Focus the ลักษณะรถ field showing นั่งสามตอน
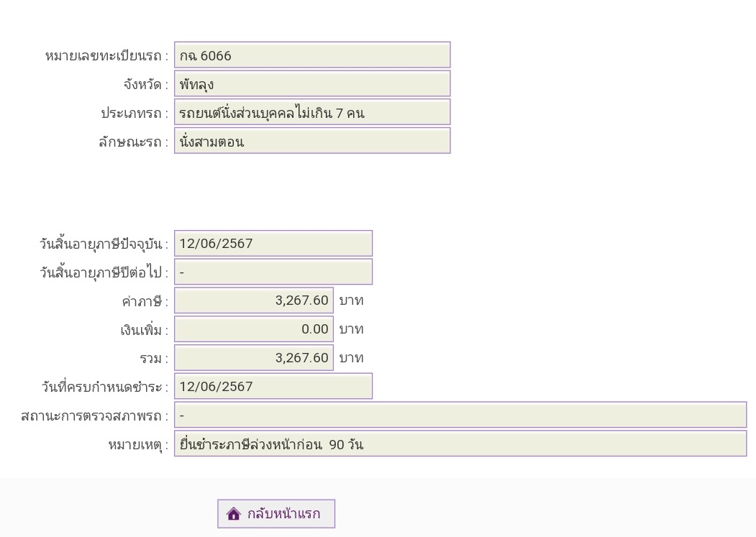 [x=311, y=142]
